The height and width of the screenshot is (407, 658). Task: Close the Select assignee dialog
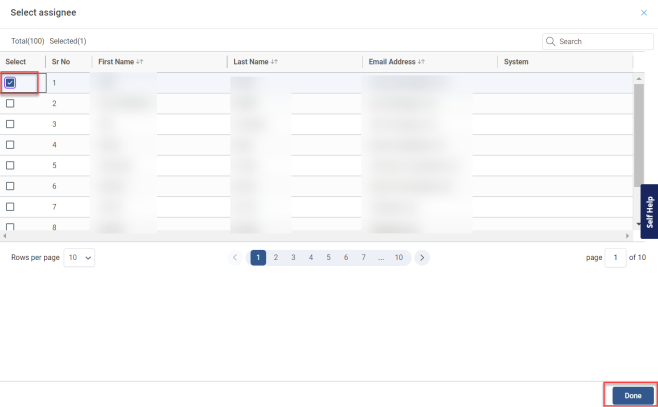(x=643, y=12)
